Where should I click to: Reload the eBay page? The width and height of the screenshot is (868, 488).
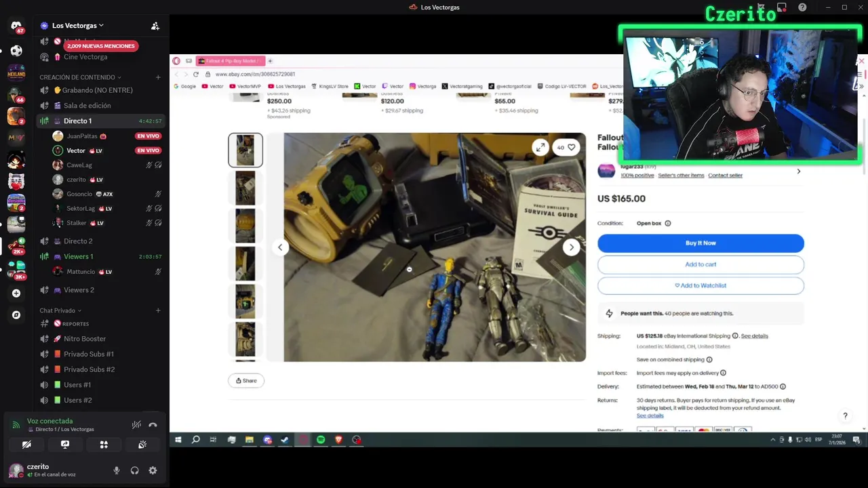pyautogui.click(x=196, y=74)
